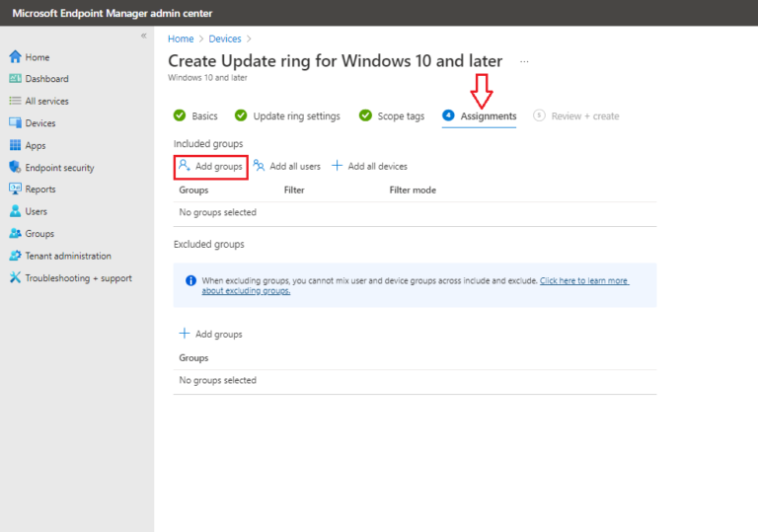Click the Filter mode column header
The width and height of the screenshot is (758, 532).
[413, 190]
